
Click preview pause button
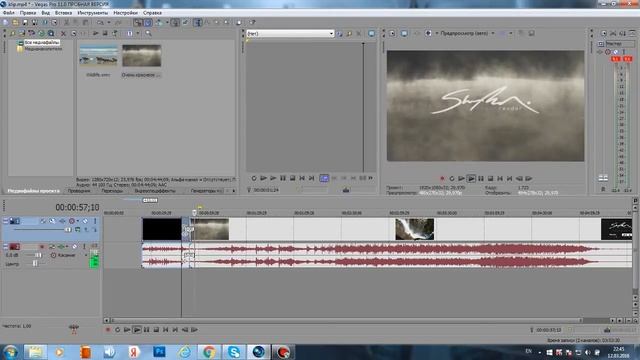[481, 179]
